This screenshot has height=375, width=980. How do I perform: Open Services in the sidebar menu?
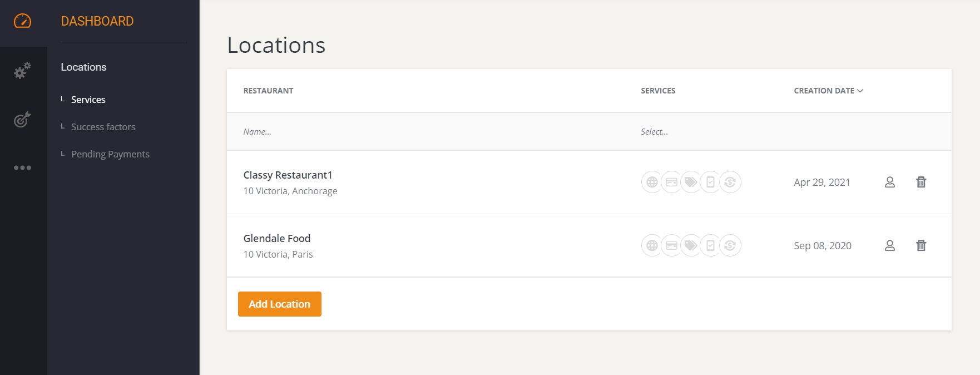pyautogui.click(x=88, y=100)
